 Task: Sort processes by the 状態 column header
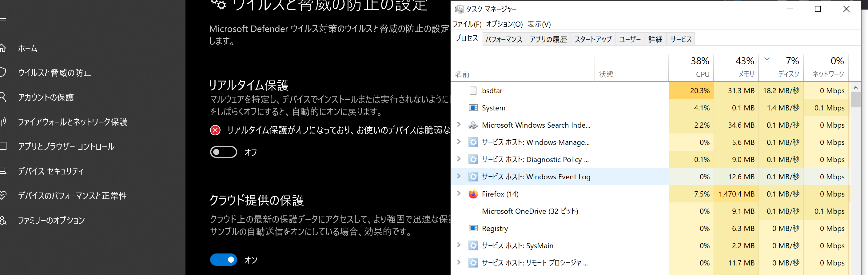pyautogui.click(x=632, y=67)
